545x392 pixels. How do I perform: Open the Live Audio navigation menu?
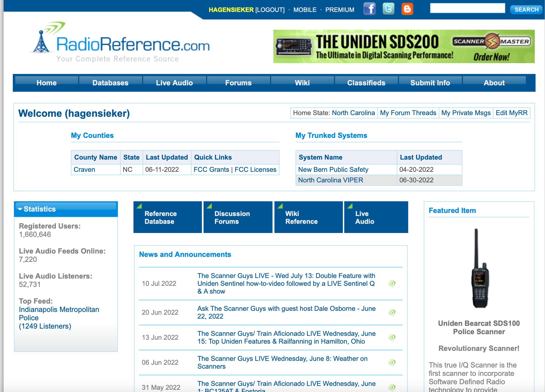[x=174, y=83]
